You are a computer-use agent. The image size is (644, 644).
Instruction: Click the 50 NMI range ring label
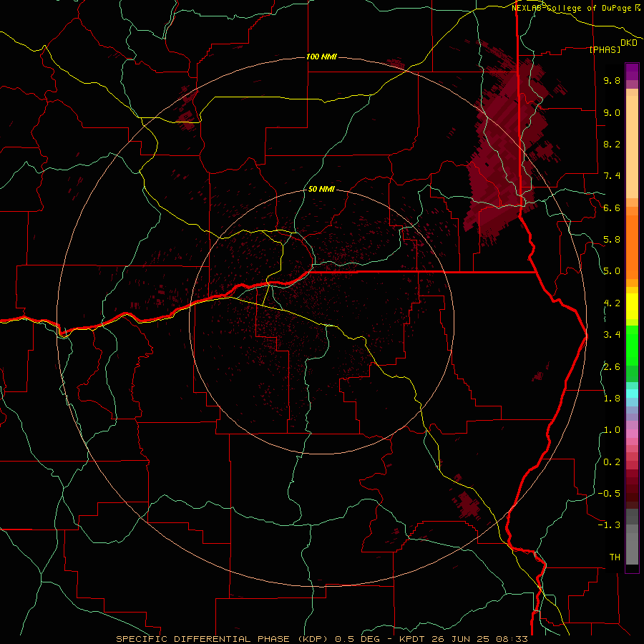click(x=321, y=189)
